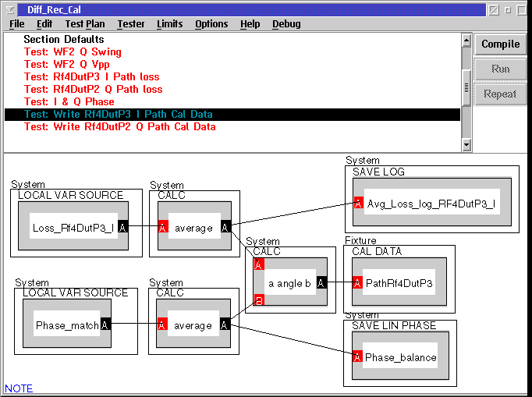Click the lower LOCAL VAR SOURCE label
The height and width of the screenshot is (397, 532).
(76, 292)
